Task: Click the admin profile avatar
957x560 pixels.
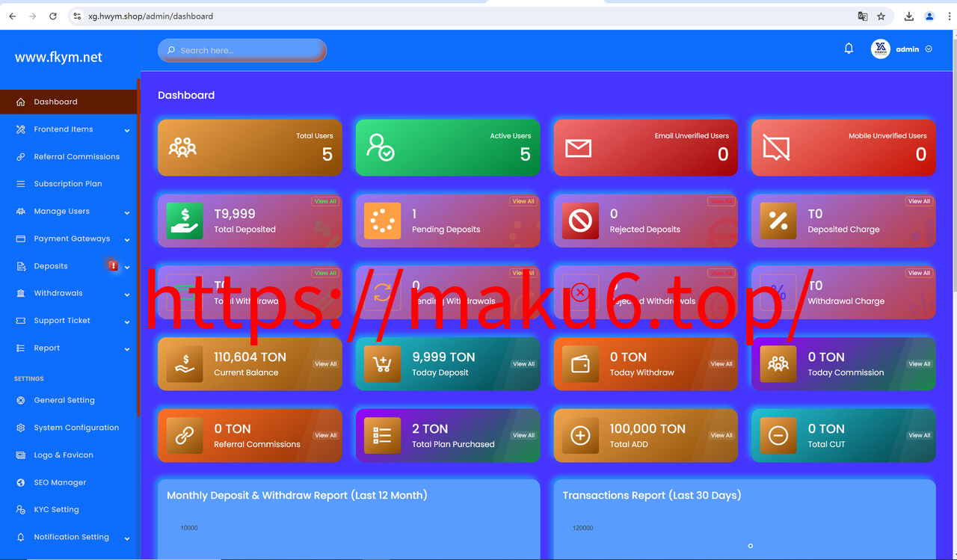Action: click(x=881, y=49)
